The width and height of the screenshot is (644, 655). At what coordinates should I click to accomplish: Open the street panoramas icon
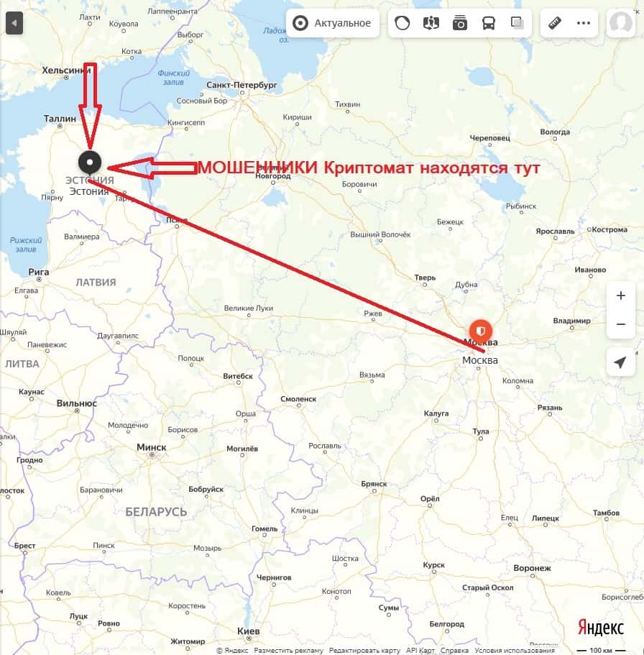431,23
